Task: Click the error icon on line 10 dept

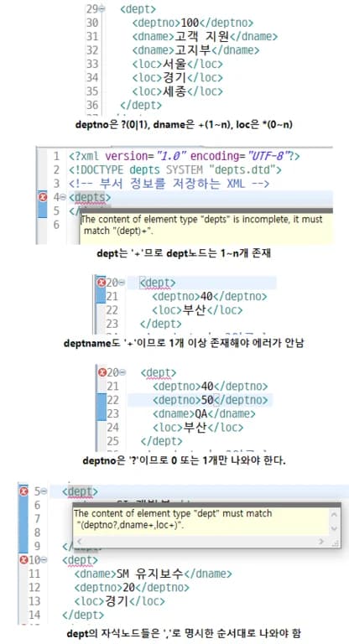Action: click(23, 559)
